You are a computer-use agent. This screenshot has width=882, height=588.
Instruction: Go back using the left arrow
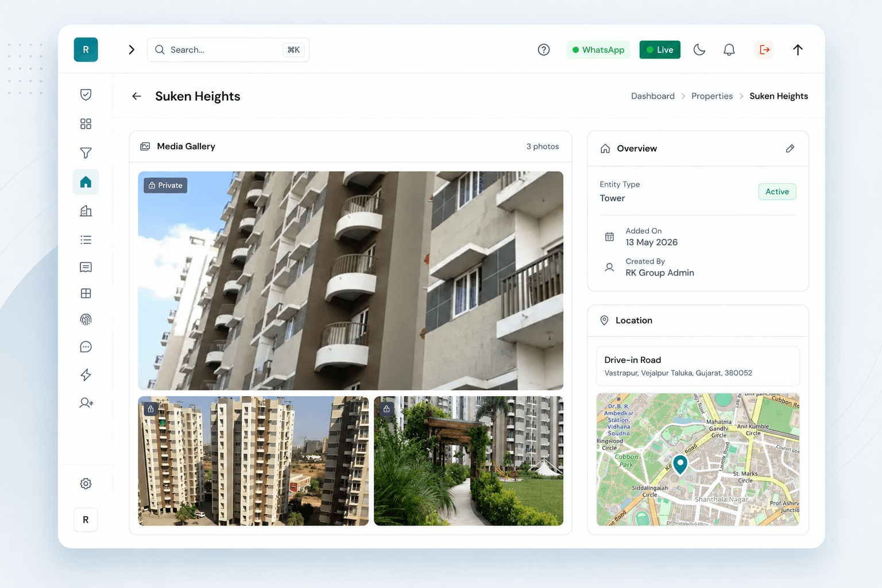point(137,96)
